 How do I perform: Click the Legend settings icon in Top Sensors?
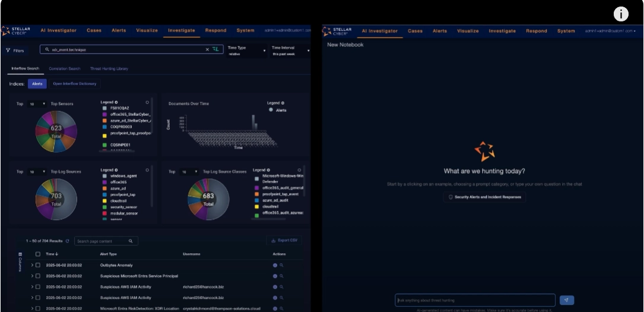pos(116,102)
